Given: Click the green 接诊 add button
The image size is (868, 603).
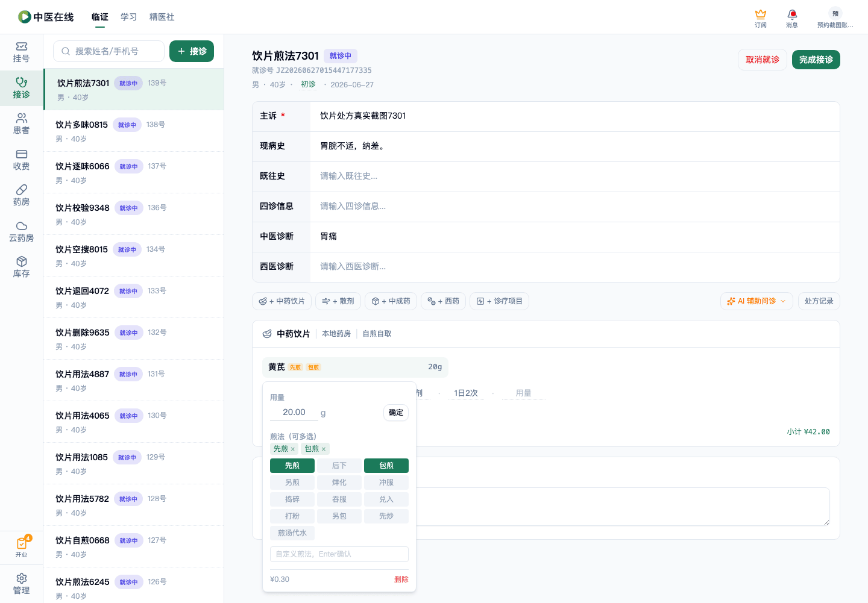Looking at the screenshot, I should click(192, 51).
